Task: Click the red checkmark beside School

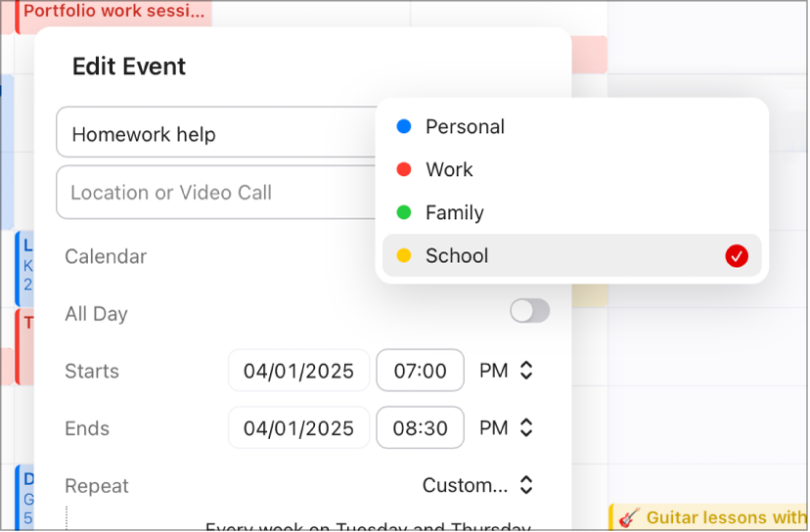Action: coord(737,256)
